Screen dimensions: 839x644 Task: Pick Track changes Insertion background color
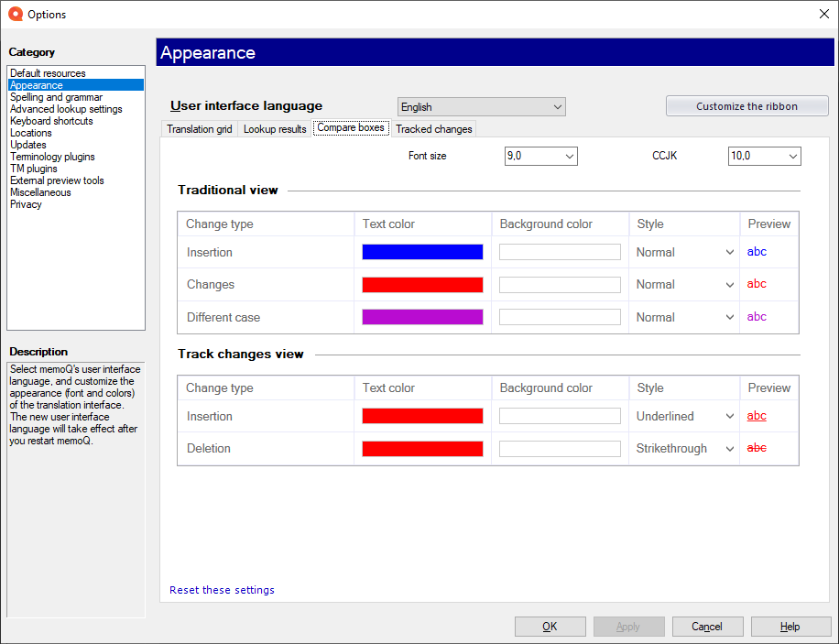(x=560, y=416)
